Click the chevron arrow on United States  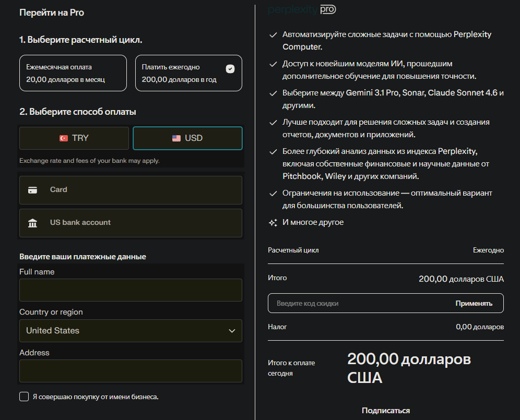232,331
